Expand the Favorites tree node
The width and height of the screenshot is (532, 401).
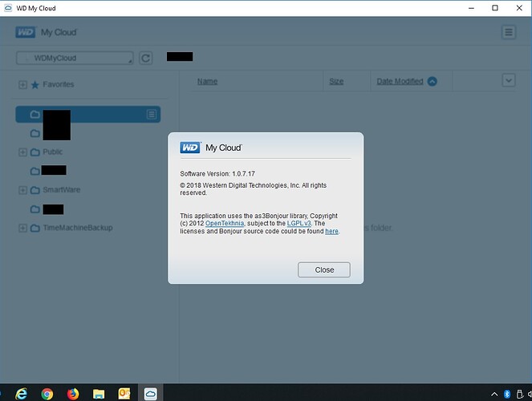point(22,85)
